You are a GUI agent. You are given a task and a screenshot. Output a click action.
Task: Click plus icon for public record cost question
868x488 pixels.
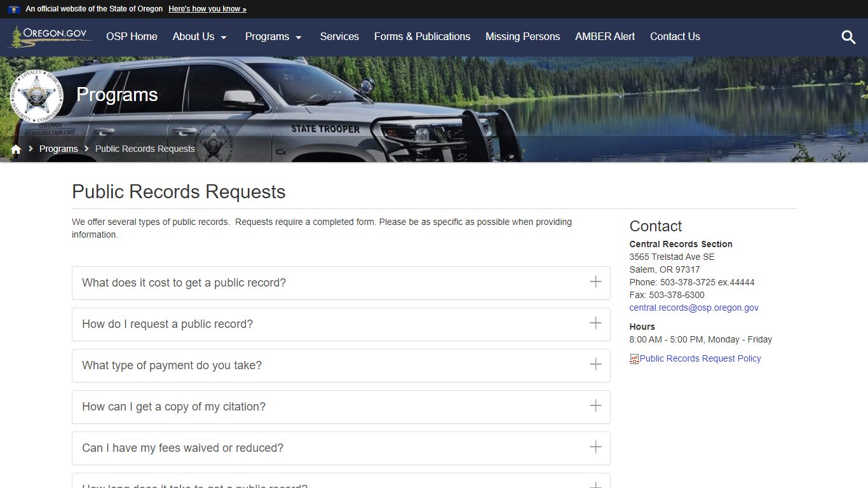point(595,281)
